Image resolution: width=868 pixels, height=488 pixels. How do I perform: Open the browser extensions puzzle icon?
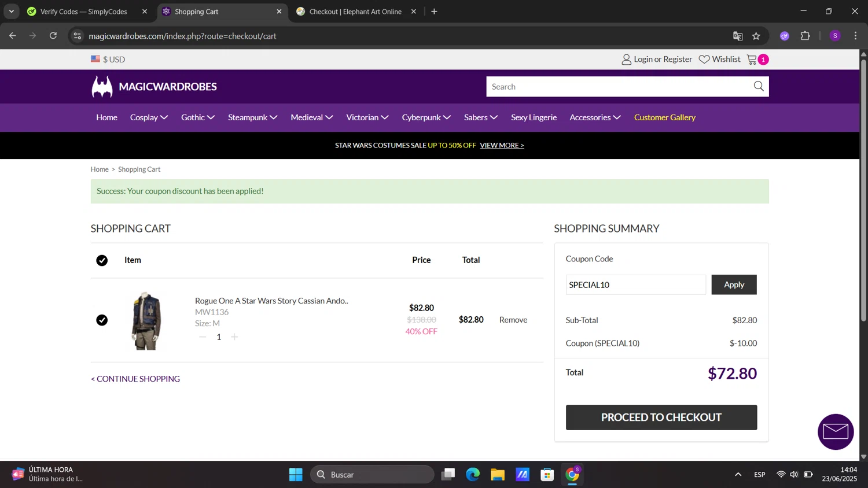805,36
